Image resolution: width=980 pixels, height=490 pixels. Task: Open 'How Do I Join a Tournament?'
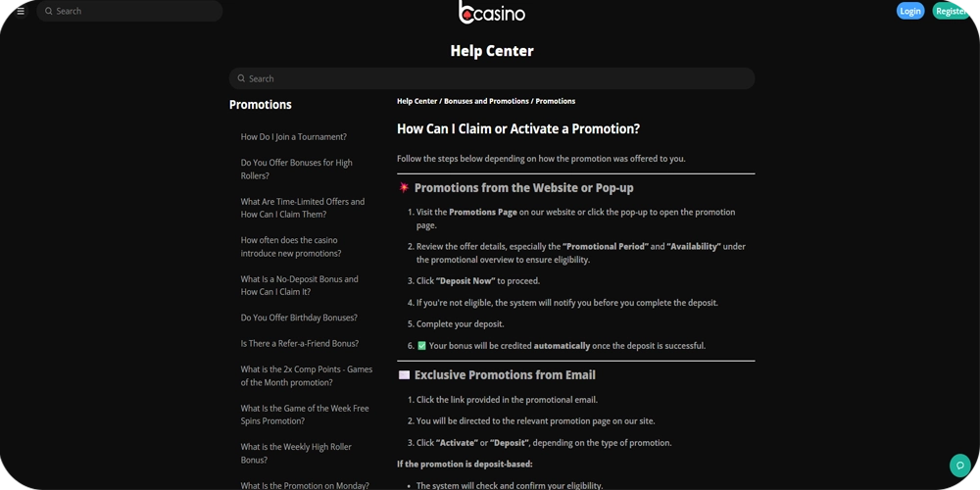293,137
